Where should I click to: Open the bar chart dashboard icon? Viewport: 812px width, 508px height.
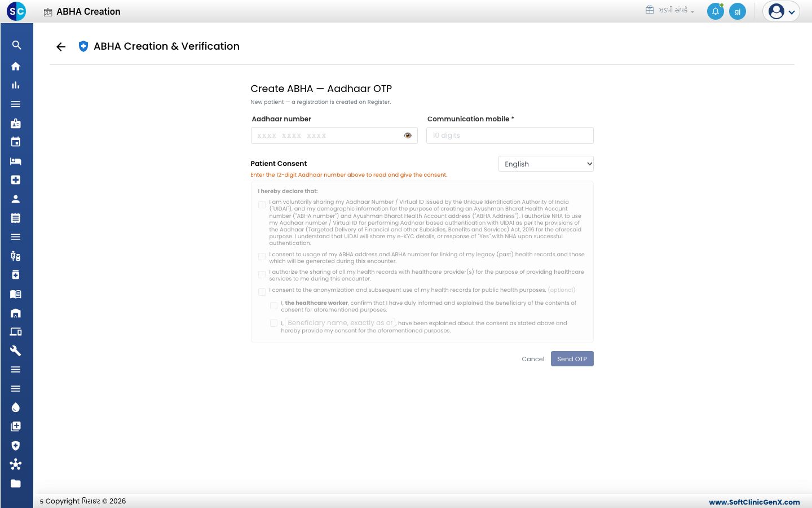click(x=16, y=85)
